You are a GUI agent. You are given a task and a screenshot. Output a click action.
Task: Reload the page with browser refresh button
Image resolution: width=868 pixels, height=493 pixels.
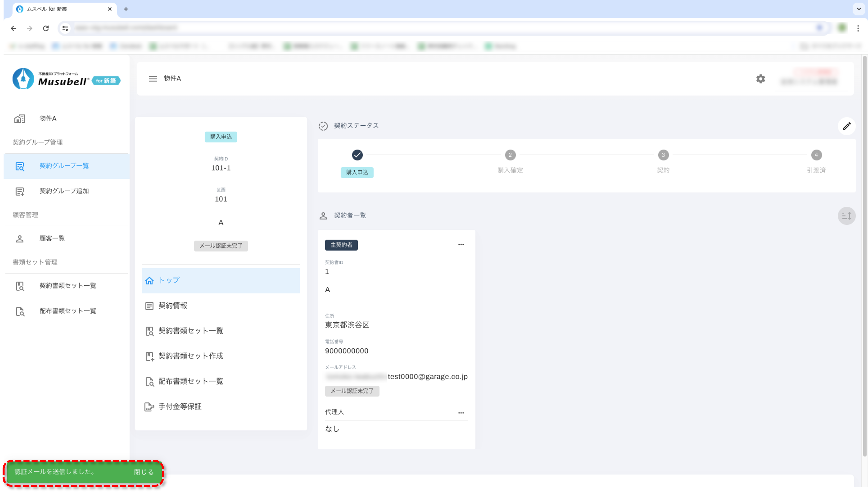click(x=46, y=29)
